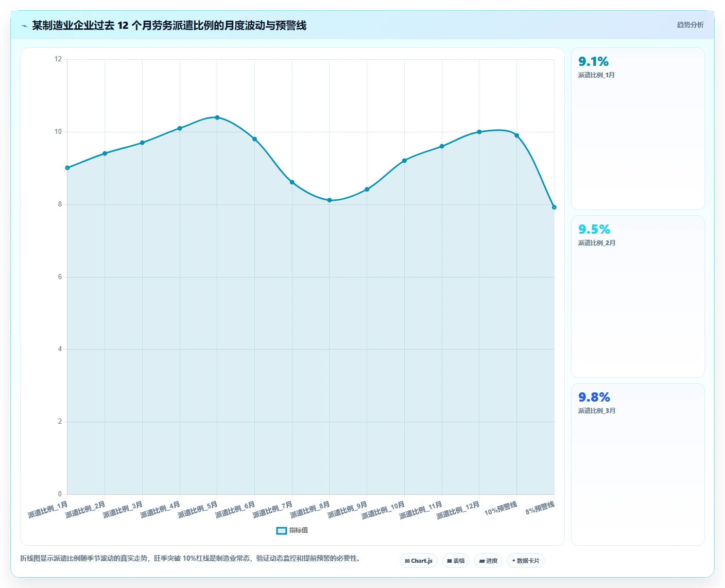This screenshot has height=588, width=725.
Task: Click the 派遣比例_8月 x-axis label
Action: [310, 510]
